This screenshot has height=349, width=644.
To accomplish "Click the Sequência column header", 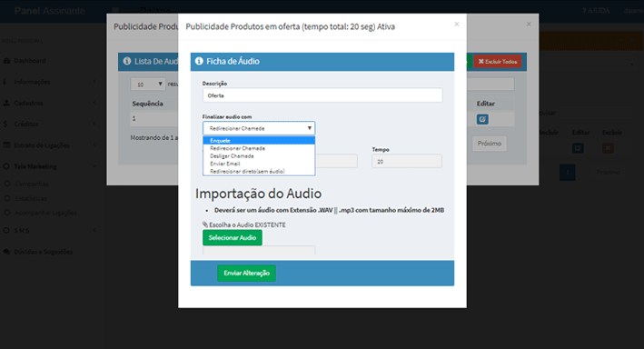I will pyautogui.click(x=147, y=104).
